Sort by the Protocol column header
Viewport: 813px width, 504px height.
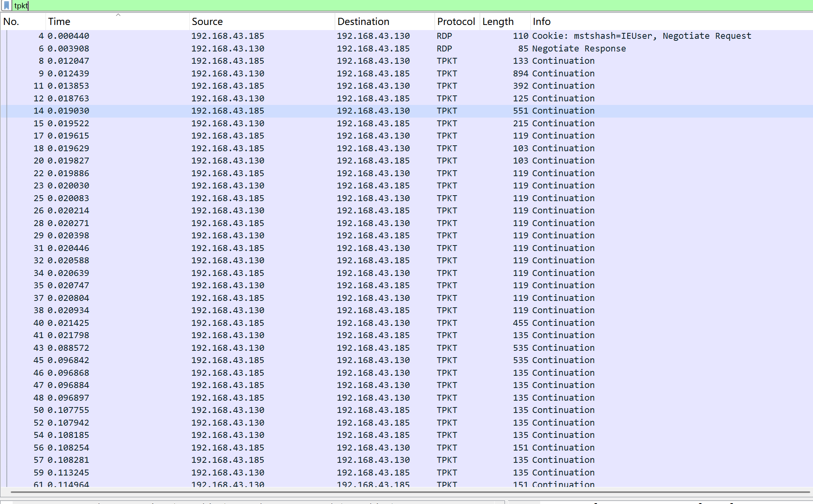click(456, 21)
